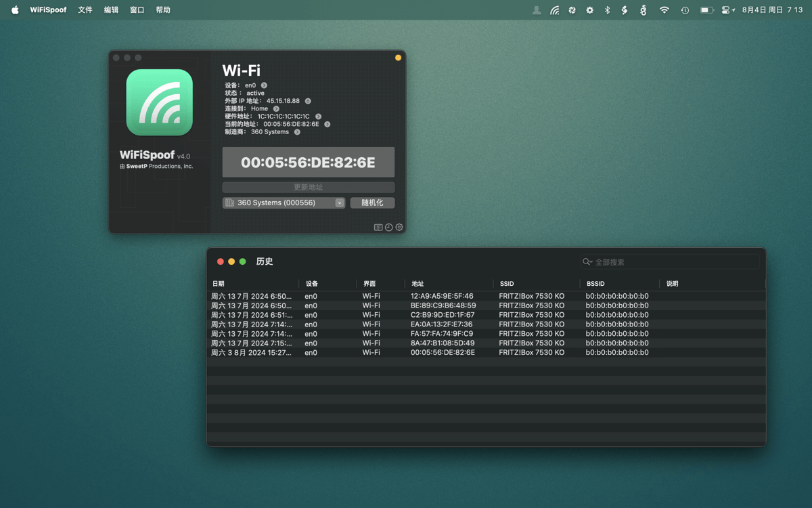
Task: Select history address 8A:47:B1:08:5D:49
Action: tap(443, 343)
